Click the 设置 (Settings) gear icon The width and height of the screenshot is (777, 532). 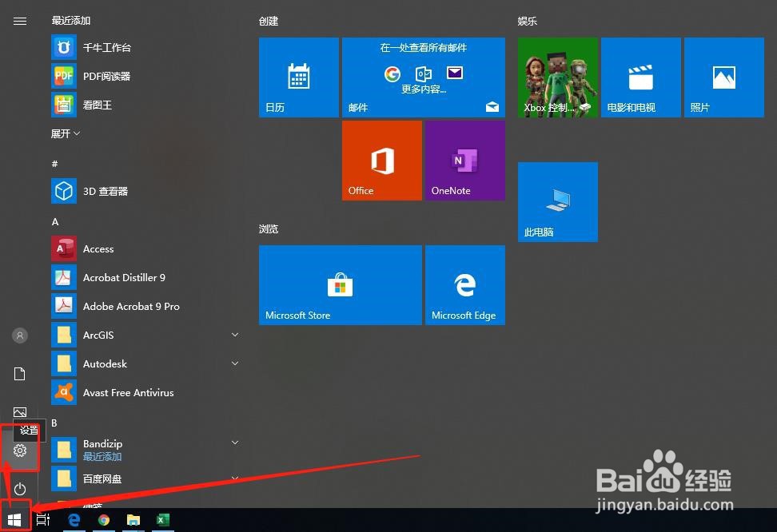click(x=19, y=451)
